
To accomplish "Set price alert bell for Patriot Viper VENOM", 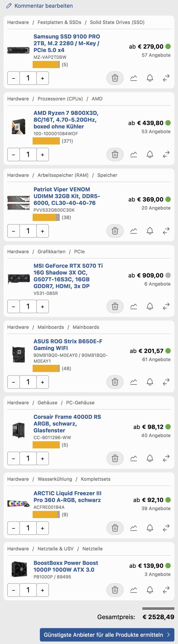I will 150,231.
